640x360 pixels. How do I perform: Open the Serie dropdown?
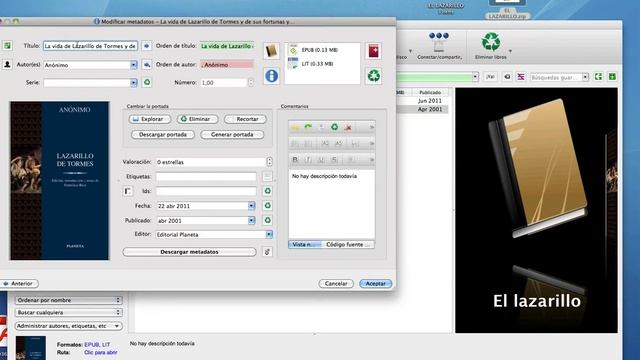point(133,83)
